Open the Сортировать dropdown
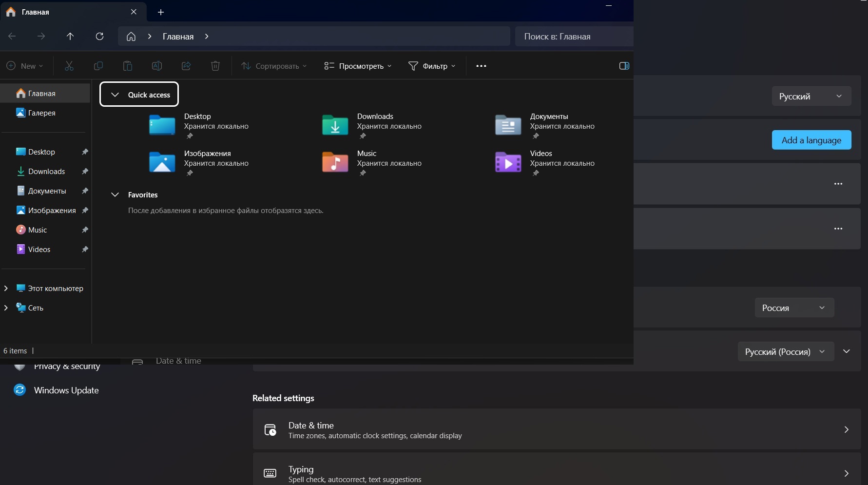The image size is (868, 485). pyautogui.click(x=274, y=66)
